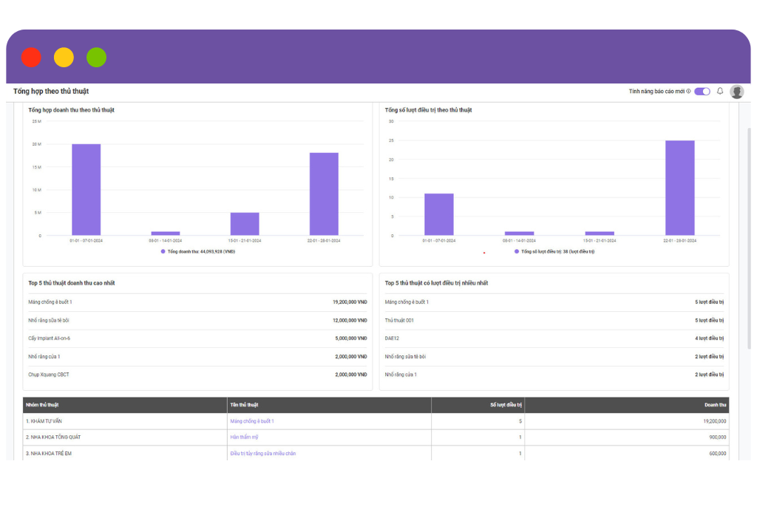
Task: Click Tổng số lượt điều trị theo thủ thuật heading
Action: pos(428,110)
